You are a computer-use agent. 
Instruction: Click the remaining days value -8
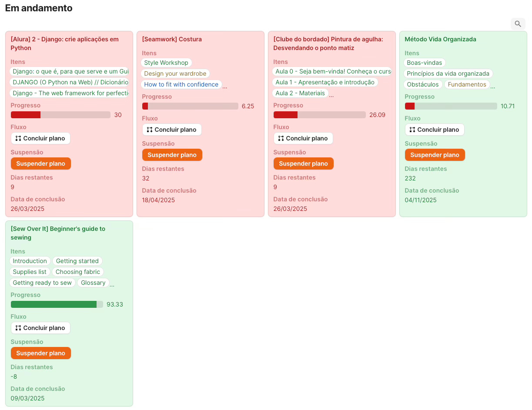pyautogui.click(x=14, y=377)
